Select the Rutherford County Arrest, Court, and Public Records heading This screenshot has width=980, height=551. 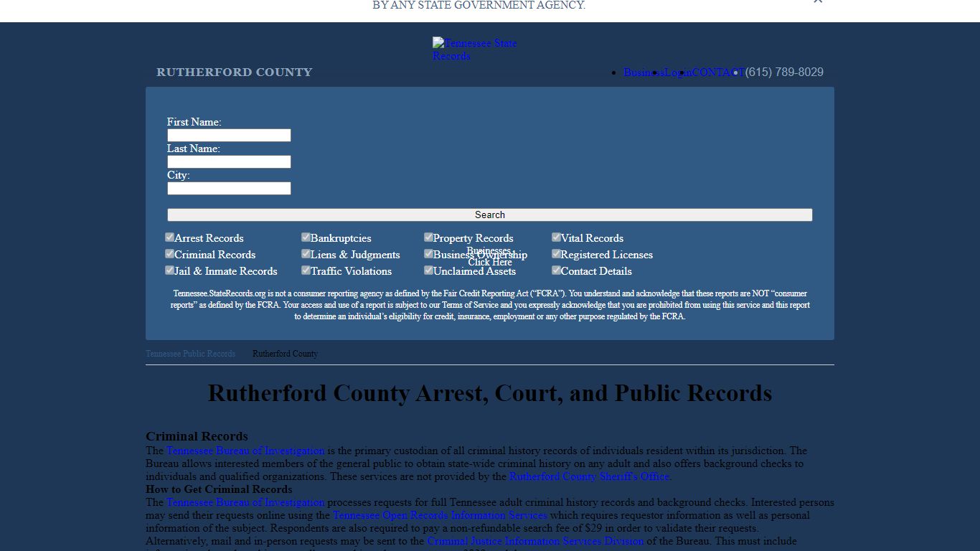pos(490,393)
